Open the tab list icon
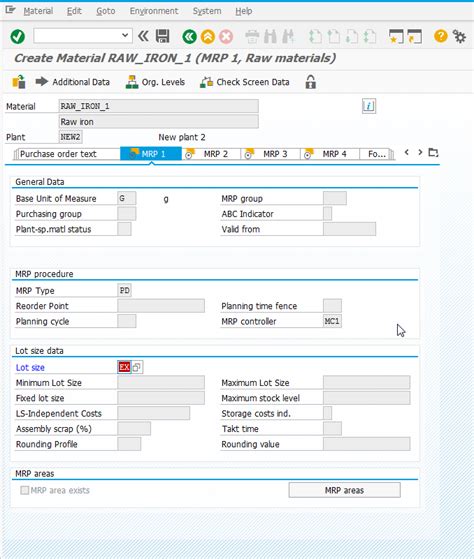 tap(433, 153)
